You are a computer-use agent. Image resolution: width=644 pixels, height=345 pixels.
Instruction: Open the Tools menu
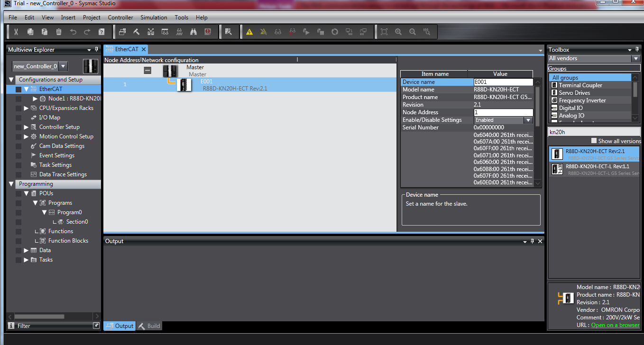(x=181, y=18)
